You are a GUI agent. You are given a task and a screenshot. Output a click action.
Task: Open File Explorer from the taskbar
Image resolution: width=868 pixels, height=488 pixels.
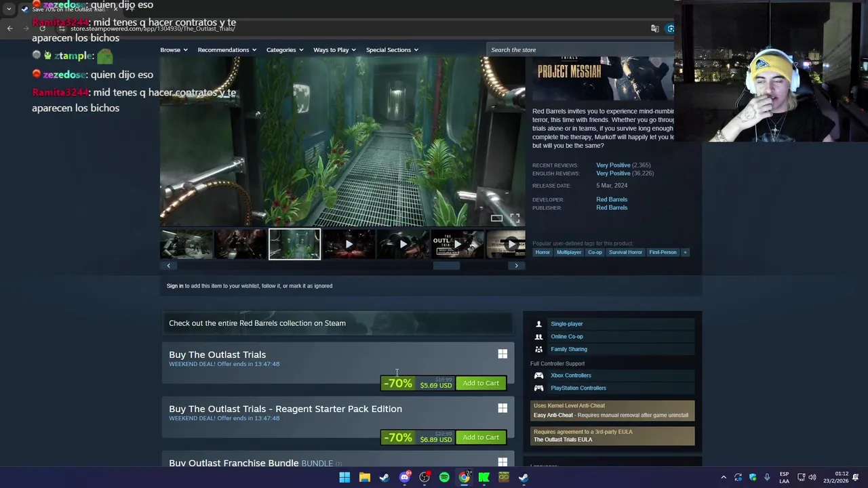click(364, 477)
